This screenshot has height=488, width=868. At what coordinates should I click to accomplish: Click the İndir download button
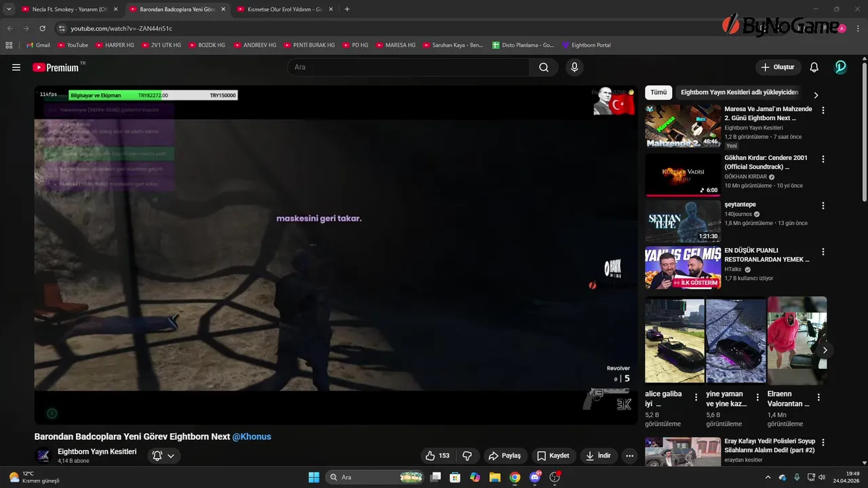599,456
